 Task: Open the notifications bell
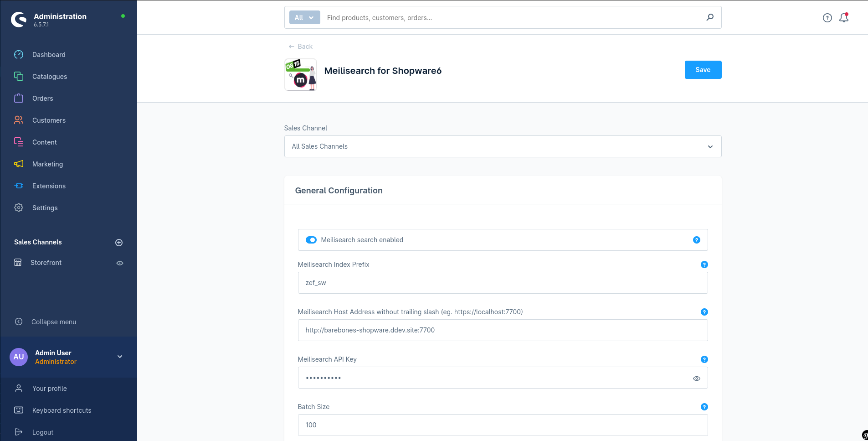coord(844,18)
